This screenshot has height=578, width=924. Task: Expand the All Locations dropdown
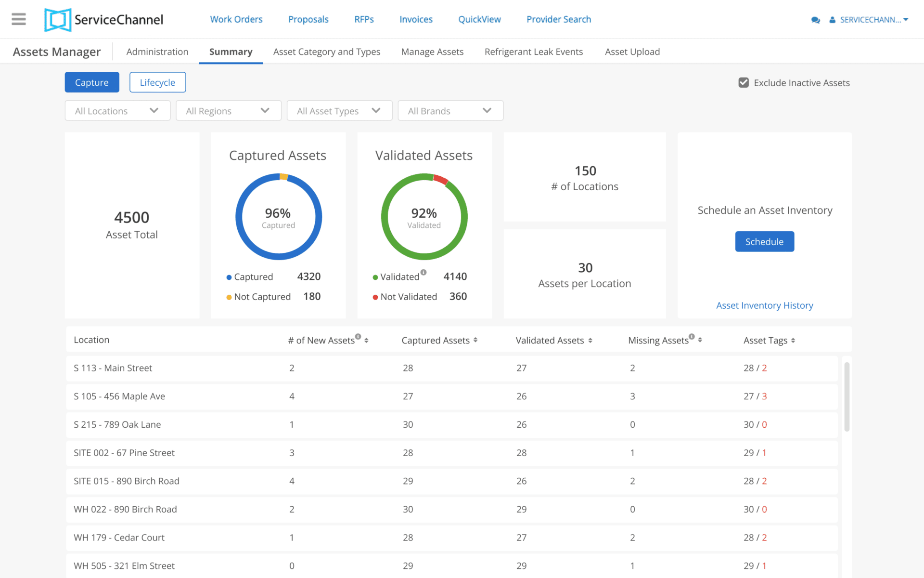[117, 111]
